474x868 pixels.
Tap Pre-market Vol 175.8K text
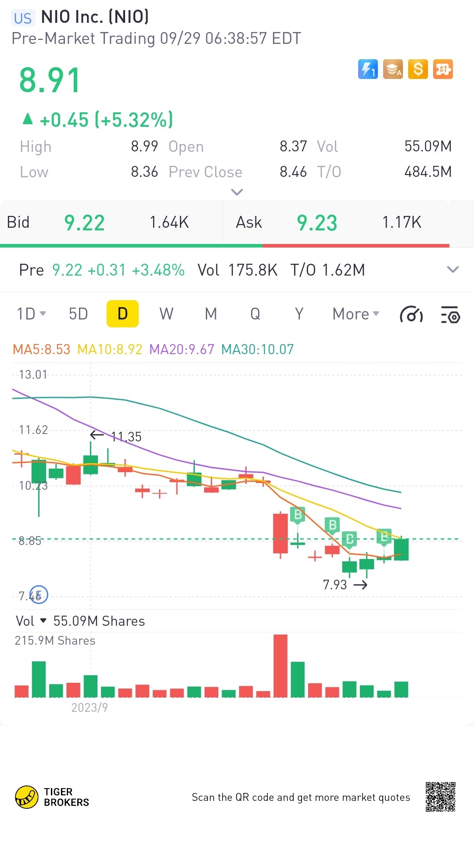pos(237,270)
